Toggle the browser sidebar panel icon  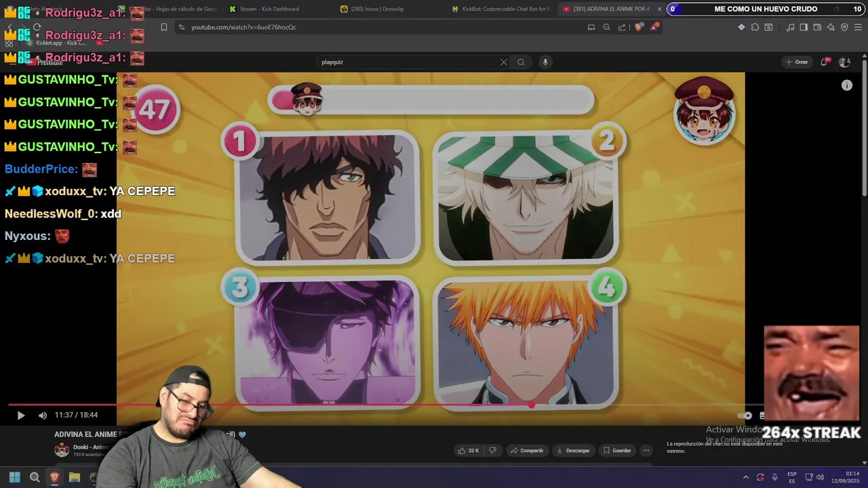pyautogui.click(x=804, y=27)
